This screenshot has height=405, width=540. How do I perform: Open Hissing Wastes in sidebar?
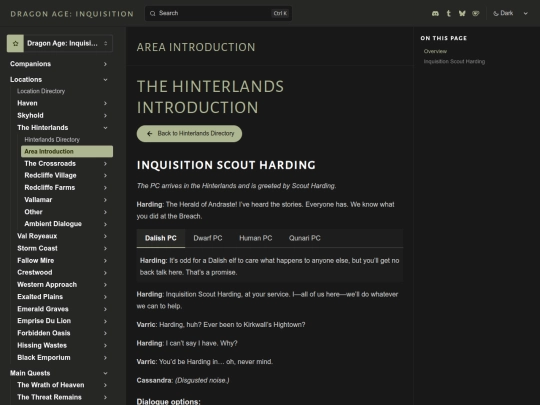(42, 345)
